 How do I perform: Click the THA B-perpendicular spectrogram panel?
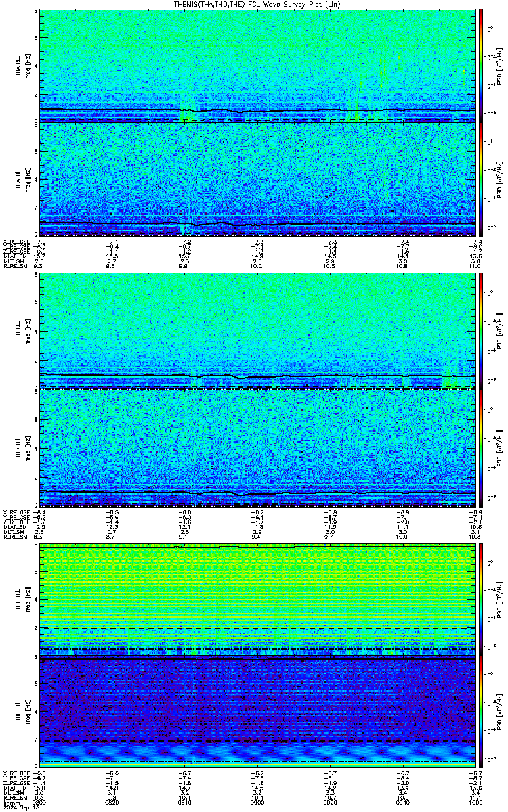(258, 66)
